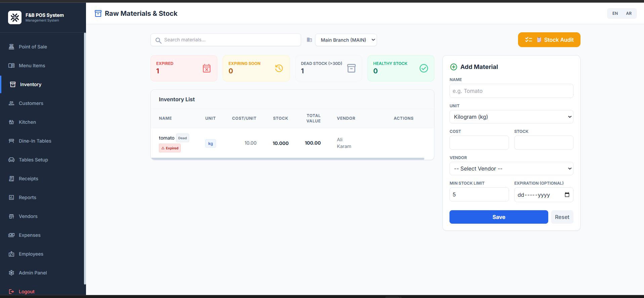This screenshot has height=298, width=644.
Task: Switch language to EN
Action: (x=615, y=13)
